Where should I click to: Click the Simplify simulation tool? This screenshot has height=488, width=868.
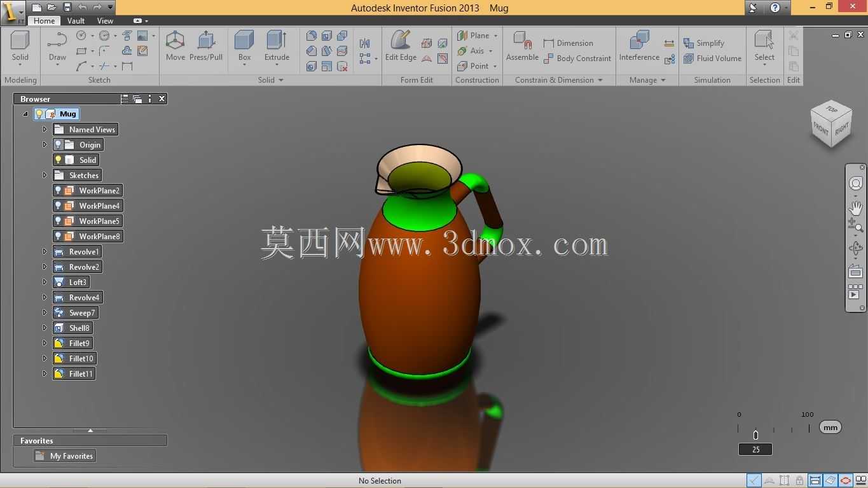[703, 43]
